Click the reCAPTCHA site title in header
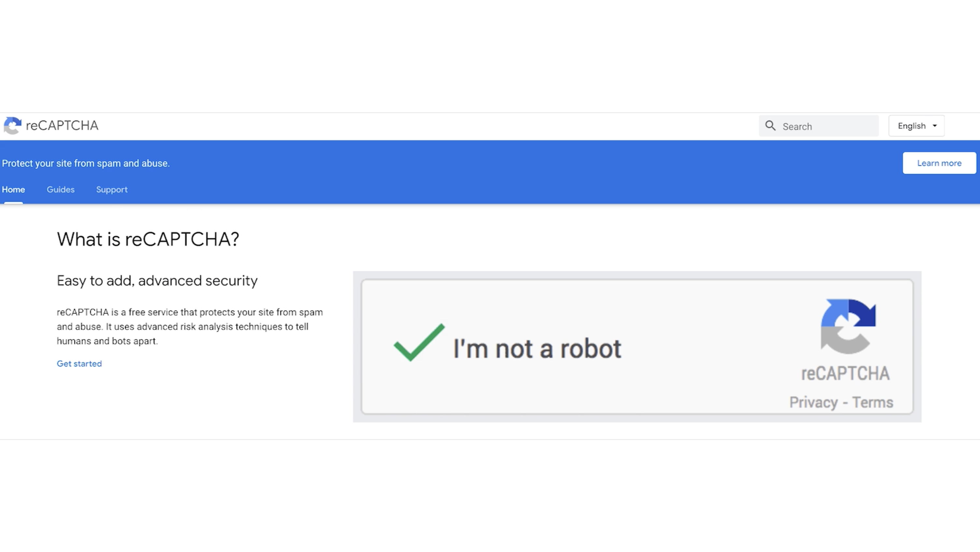The width and height of the screenshot is (980, 552). [62, 125]
